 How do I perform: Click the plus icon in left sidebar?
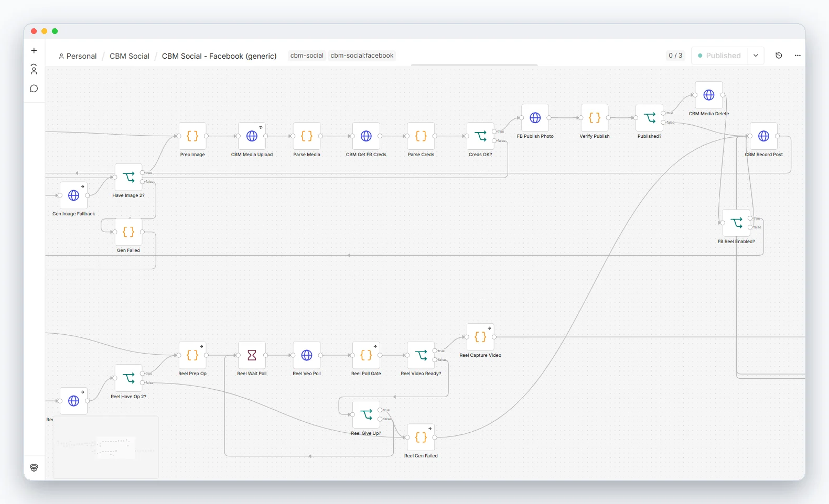(x=34, y=51)
